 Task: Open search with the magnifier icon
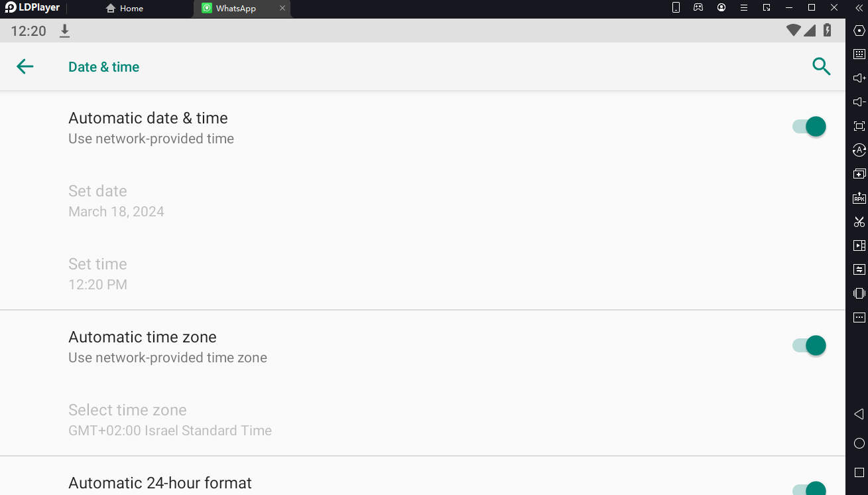821,66
